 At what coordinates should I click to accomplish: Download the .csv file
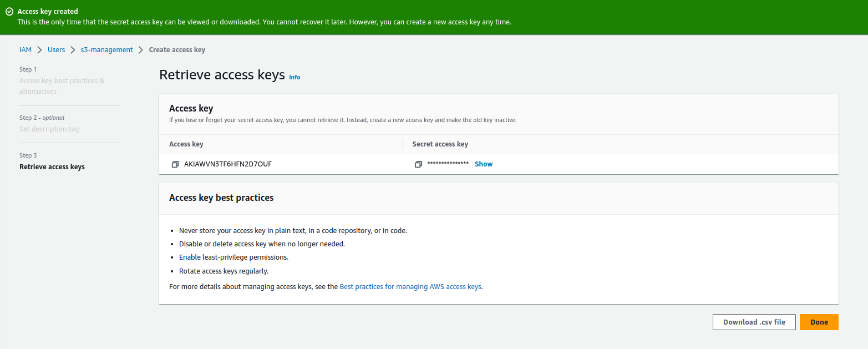[754, 322]
